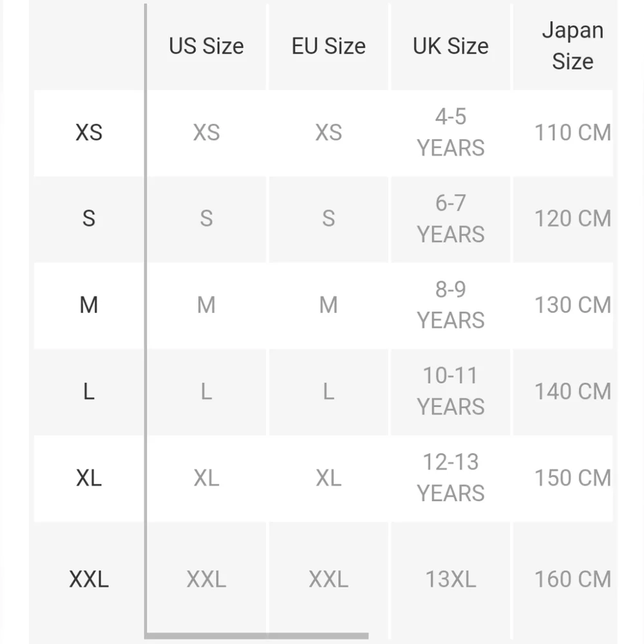This screenshot has height=644, width=644.
Task: Click the UK Size column header
Action: pos(451,46)
